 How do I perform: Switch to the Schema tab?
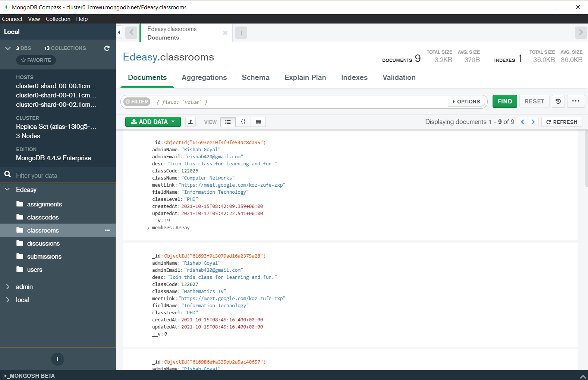(x=256, y=77)
